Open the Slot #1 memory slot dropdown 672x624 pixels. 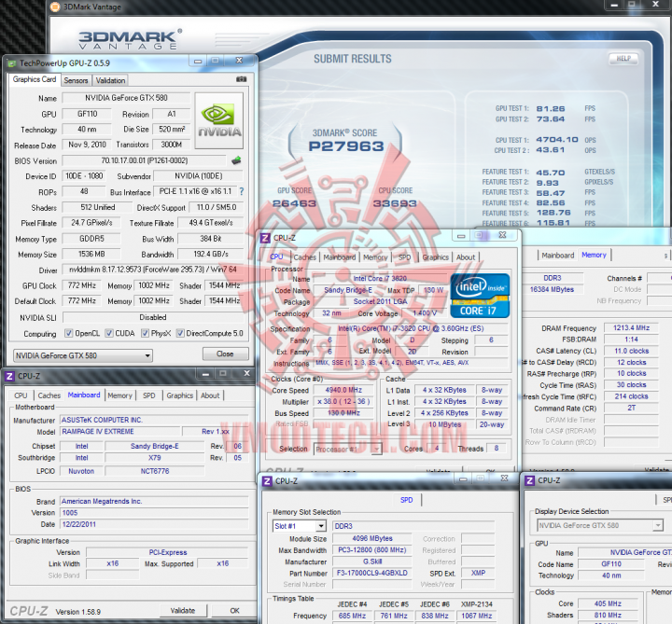click(300, 526)
